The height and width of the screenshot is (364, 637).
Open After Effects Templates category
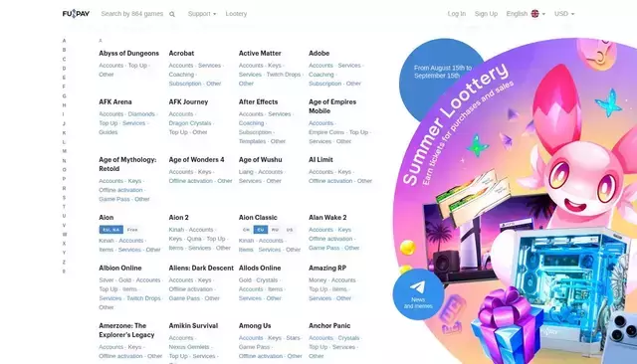pos(252,141)
